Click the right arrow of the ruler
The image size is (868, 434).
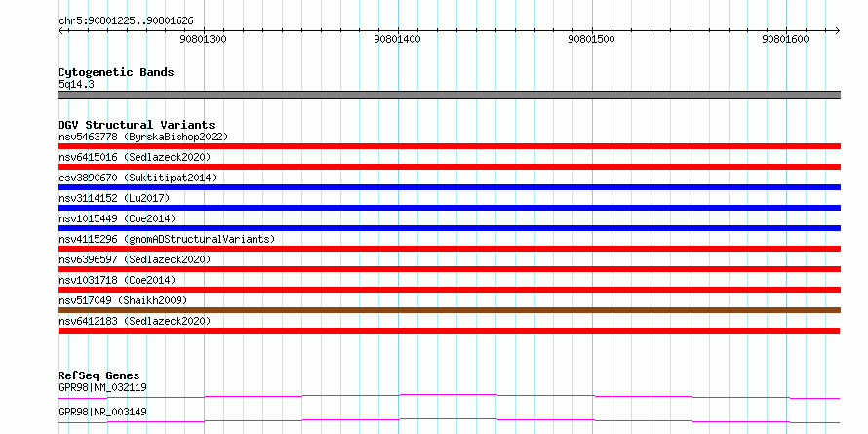click(837, 30)
